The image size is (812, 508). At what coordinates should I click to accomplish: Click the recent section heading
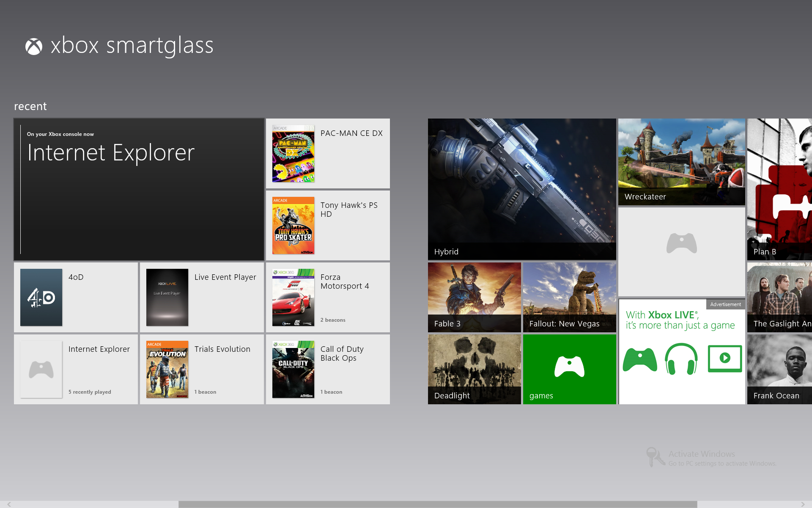tap(30, 106)
